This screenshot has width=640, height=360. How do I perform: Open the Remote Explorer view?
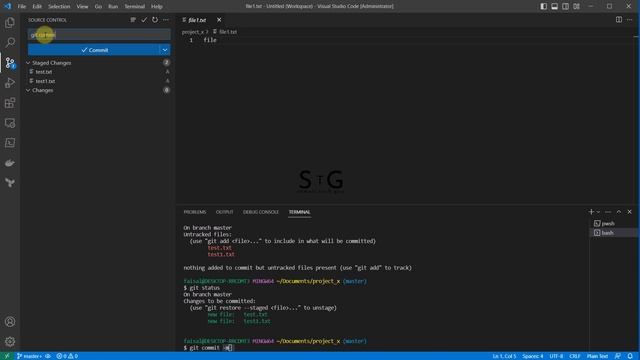pos(10,123)
